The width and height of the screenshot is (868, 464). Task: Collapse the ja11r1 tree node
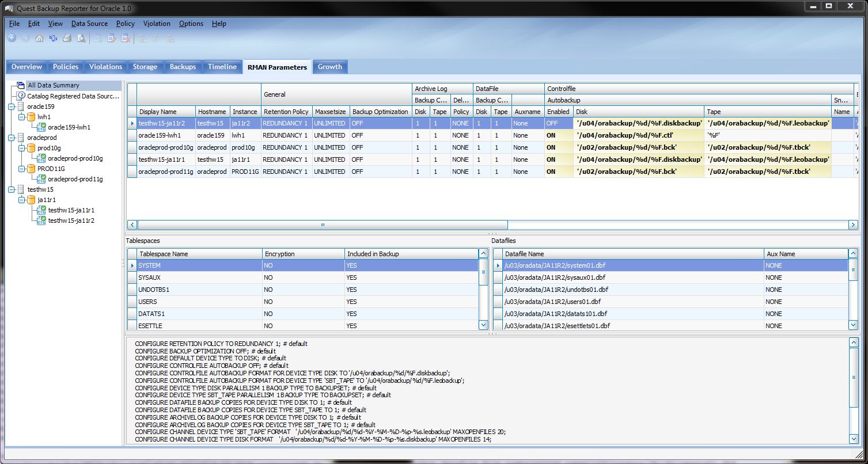coord(22,200)
